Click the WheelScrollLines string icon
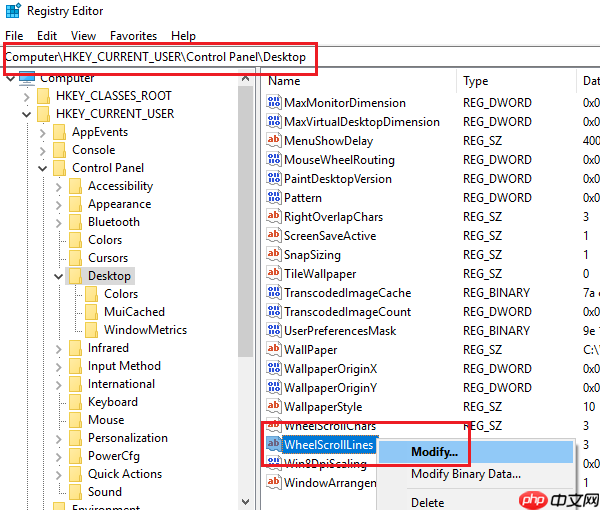This screenshot has height=510, width=600. click(274, 444)
